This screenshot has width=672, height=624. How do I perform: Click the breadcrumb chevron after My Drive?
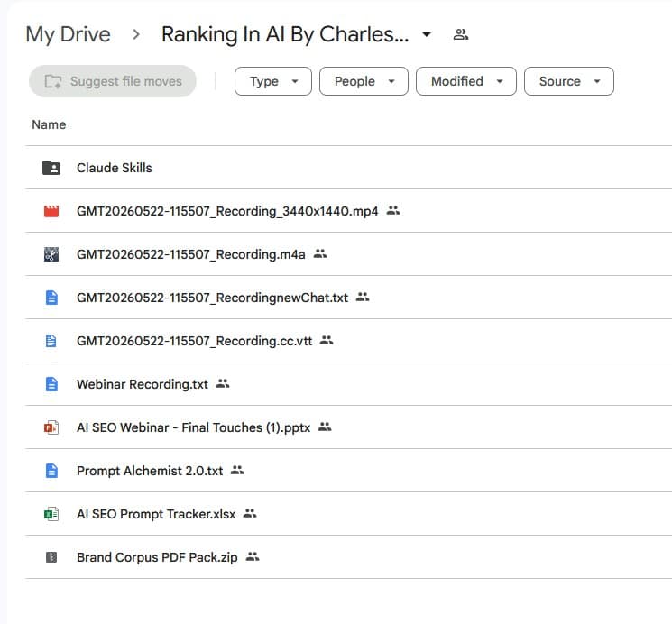click(x=136, y=34)
